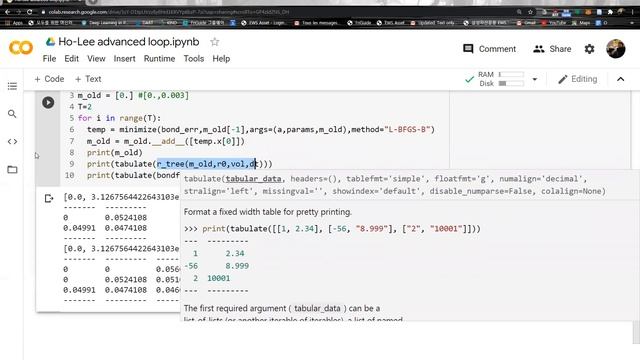640x360 pixels.
Task: Rename the notebook title Ho-Lee advanced loop.ipynb
Action: pyautogui.click(x=129, y=42)
